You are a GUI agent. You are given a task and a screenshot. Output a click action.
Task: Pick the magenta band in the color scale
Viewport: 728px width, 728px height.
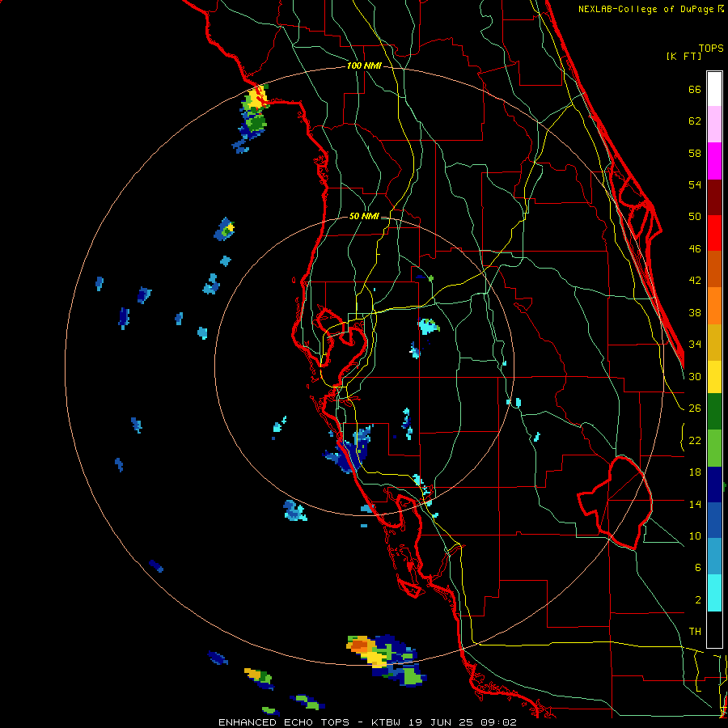(x=714, y=161)
